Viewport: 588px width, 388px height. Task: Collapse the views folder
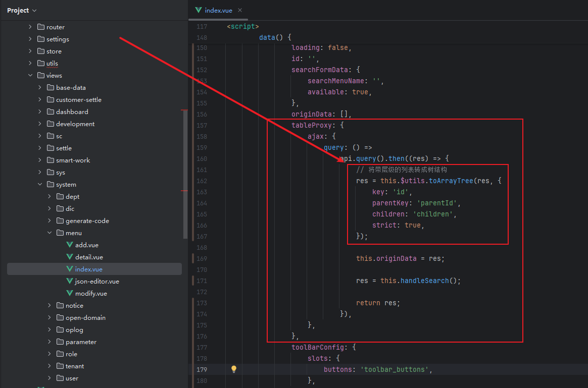tap(30, 75)
